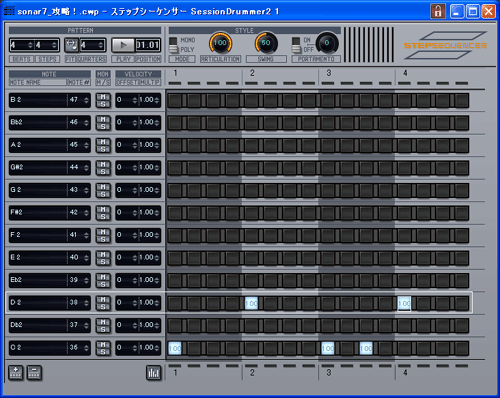Enable the last G#2 step in beat 4
Image resolution: width=500 pixels, height=398 pixels.
(462, 168)
